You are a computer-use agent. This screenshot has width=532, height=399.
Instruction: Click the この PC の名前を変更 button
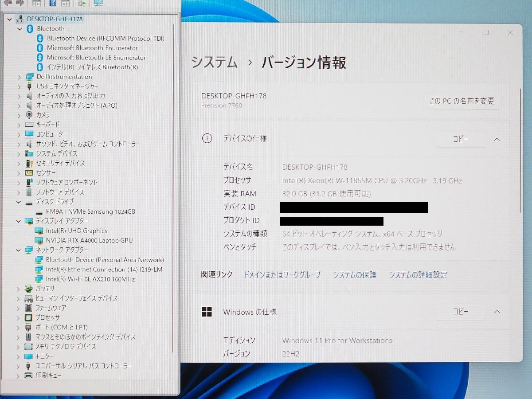coord(462,101)
